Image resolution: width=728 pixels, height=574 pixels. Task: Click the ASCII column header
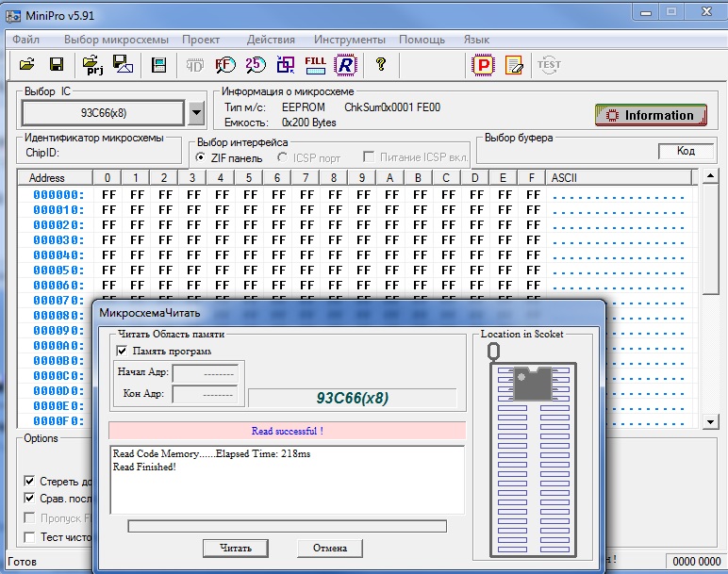point(620,178)
